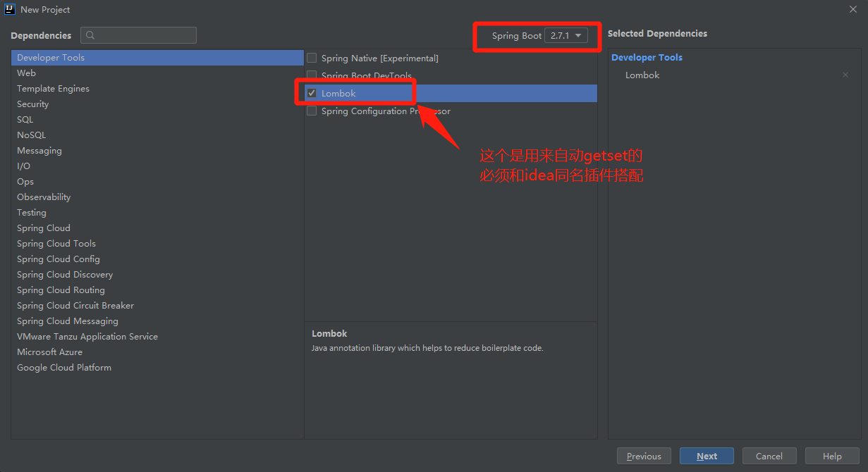The height and width of the screenshot is (472, 868).
Task: Select the Spring Cloud Routing category
Action: (157, 290)
